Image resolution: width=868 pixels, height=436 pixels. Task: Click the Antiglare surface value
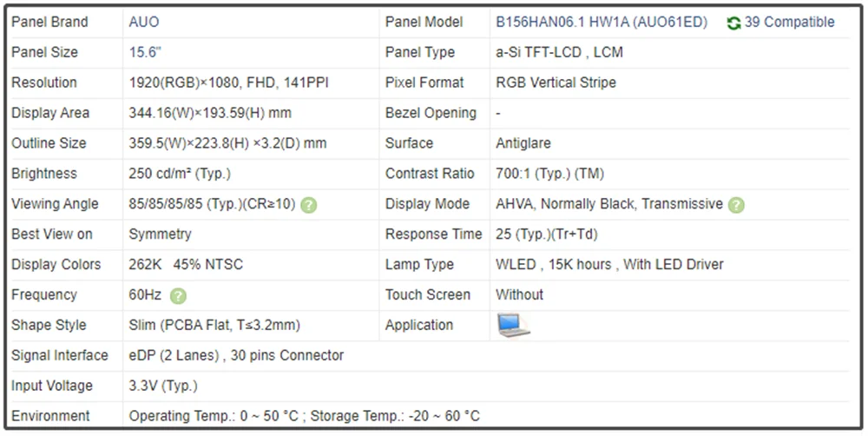click(523, 143)
